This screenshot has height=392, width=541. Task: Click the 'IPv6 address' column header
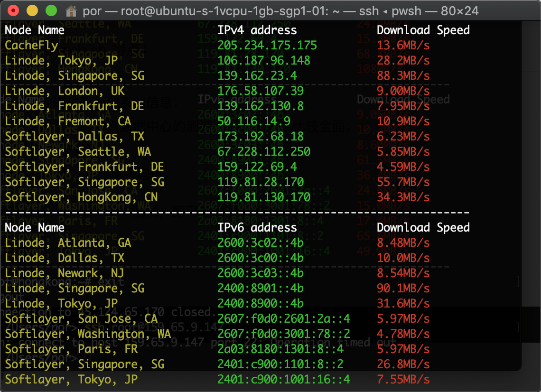click(257, 228)
